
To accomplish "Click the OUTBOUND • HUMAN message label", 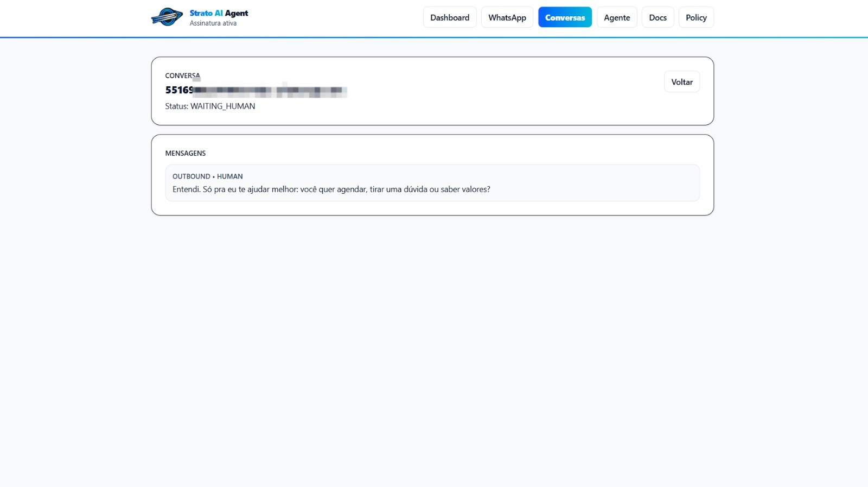I will [207, 176].
